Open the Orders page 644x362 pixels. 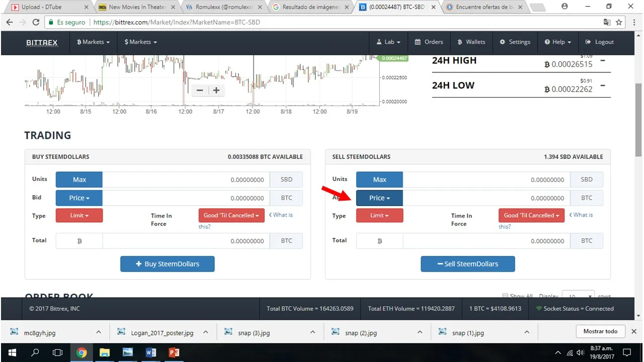point(429,42)
